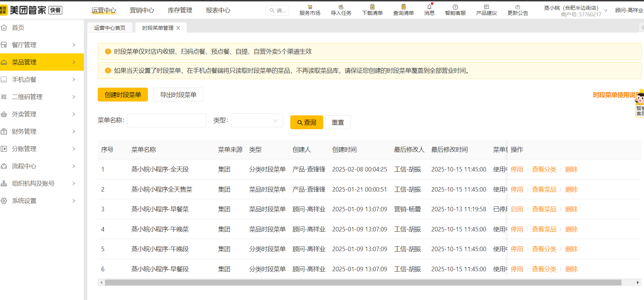
Task: Click the 菜品管理 dish icon
Action: pos(4,62)
